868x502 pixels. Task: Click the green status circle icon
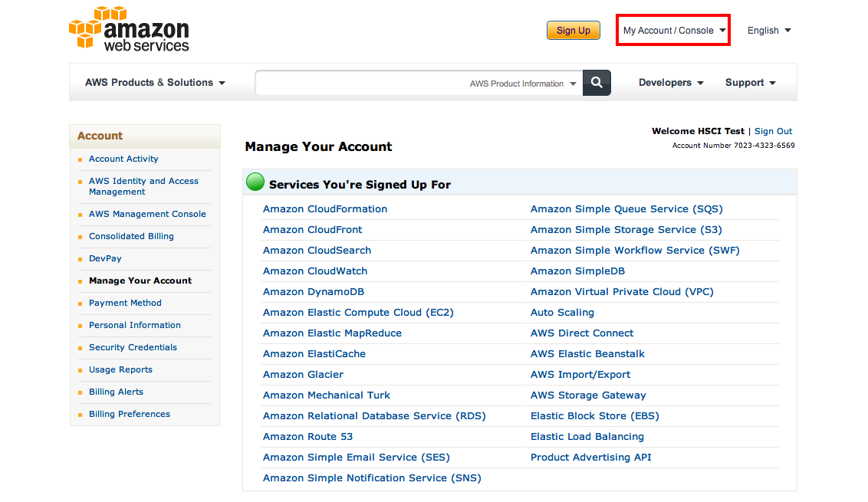point(255,182)
